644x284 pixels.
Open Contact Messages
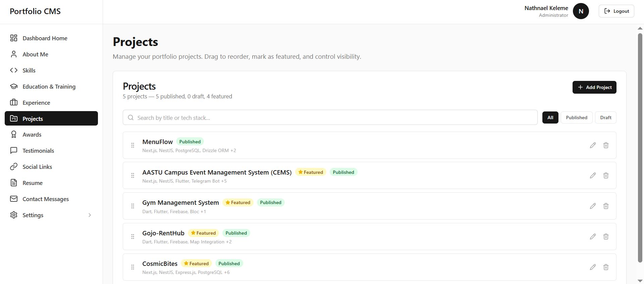[x=51, y=199]
